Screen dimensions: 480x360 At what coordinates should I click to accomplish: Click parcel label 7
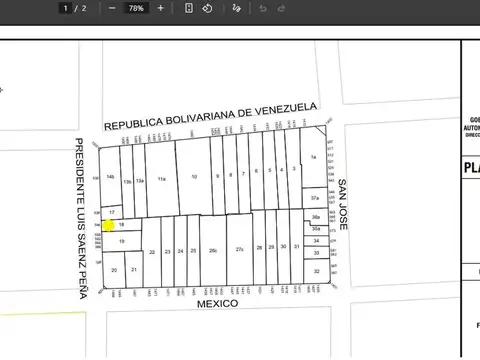243,173
